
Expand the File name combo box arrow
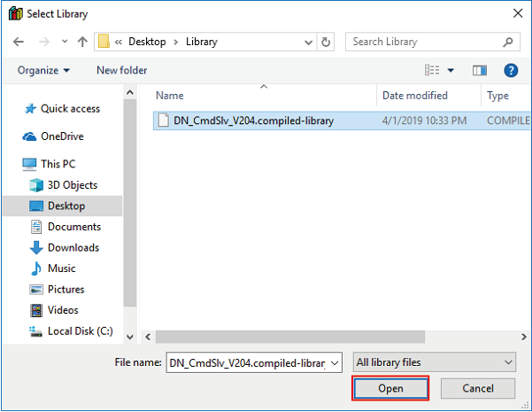click(x=334, y=362)
